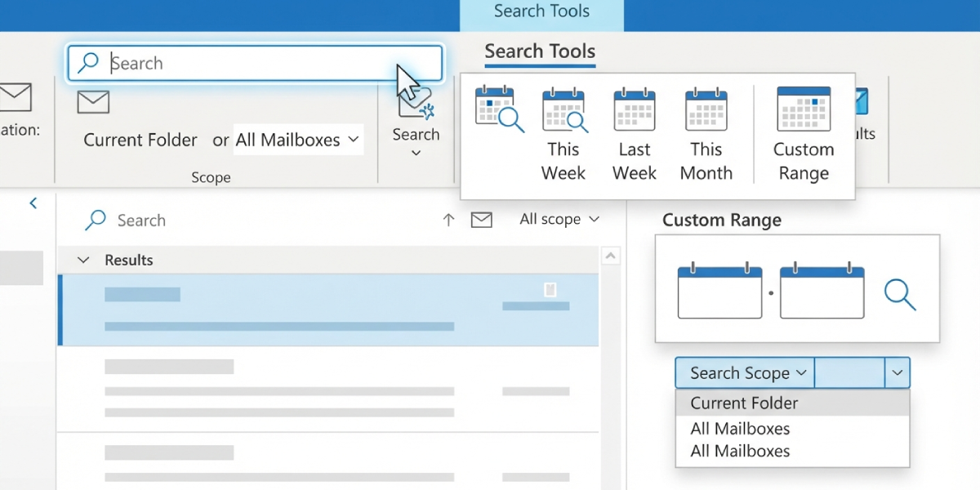980x490 pixels.
Task: Click the envelope filter icon beside All scope
Action: tap(482, 220)
